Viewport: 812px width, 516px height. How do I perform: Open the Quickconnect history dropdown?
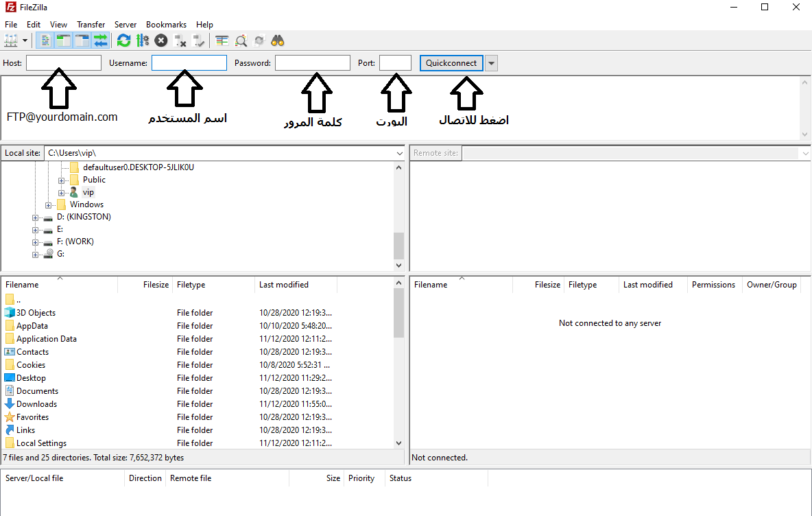[492, 63]
